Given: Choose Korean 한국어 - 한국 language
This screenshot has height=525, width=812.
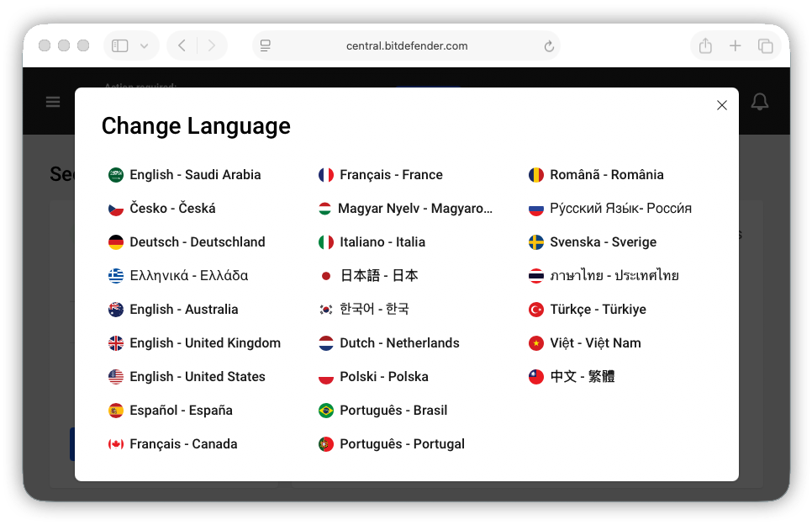Looking at the screenshot, I should [363, 310].
